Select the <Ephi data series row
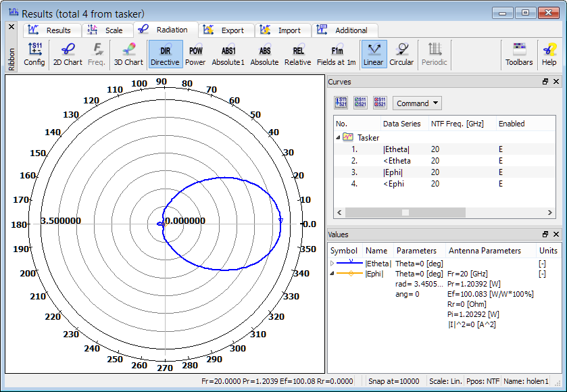 pos(397,183)
